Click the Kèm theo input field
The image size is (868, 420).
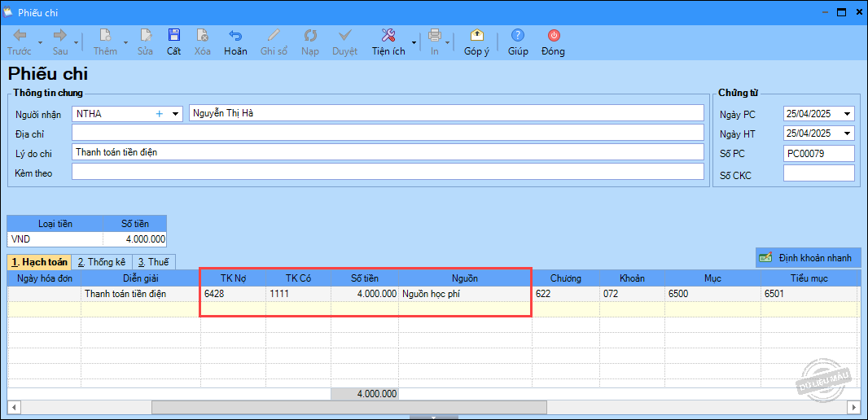[388, 172]
